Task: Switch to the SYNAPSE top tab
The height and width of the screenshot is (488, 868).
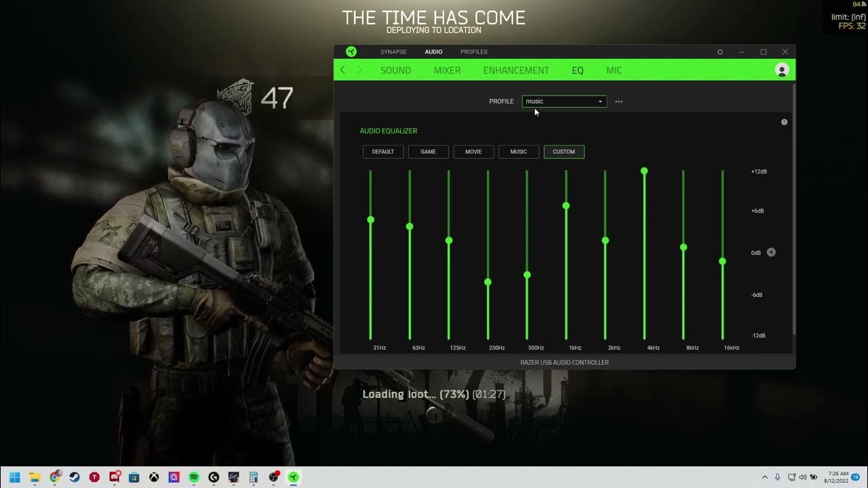Action: click(x=393, y=52)
